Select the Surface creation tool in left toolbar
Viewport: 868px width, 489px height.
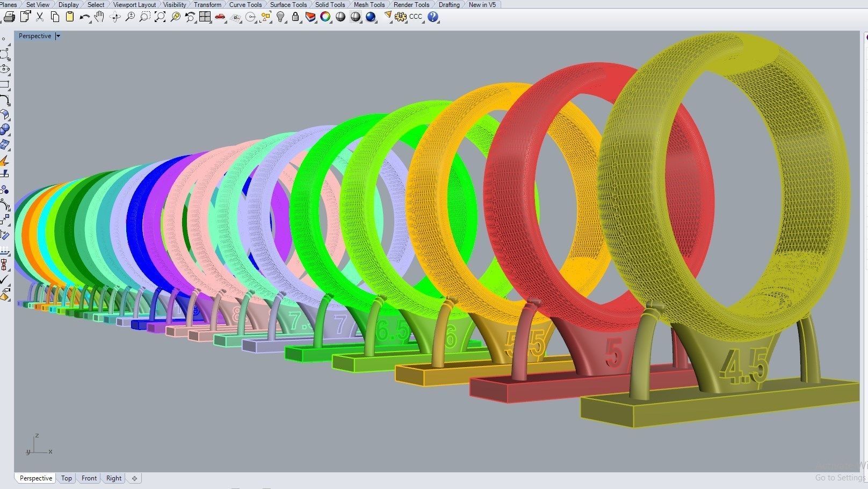(5, 115)
